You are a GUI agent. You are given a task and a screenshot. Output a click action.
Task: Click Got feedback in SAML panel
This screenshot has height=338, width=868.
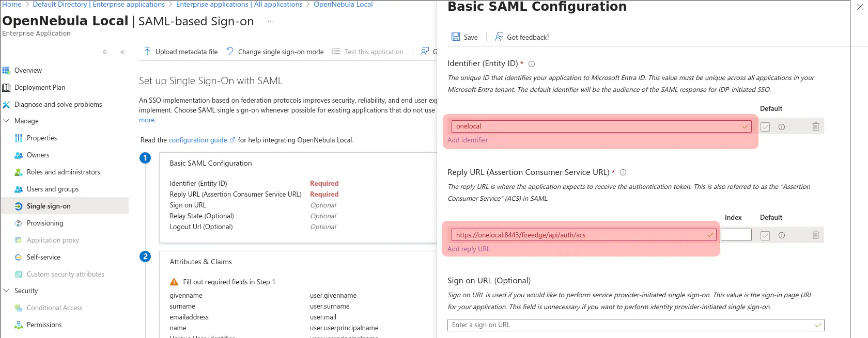click(x=522, y=37)
